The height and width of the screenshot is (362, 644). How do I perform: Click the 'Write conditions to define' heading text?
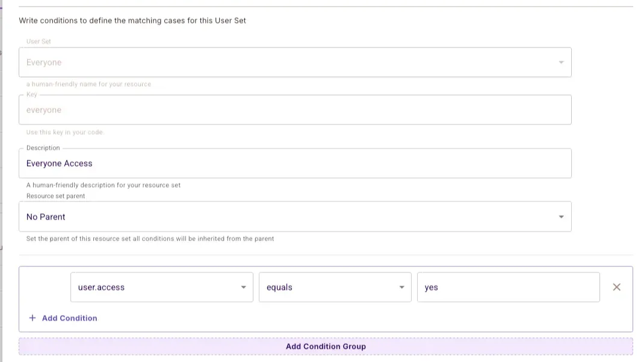tap(132, 20)
